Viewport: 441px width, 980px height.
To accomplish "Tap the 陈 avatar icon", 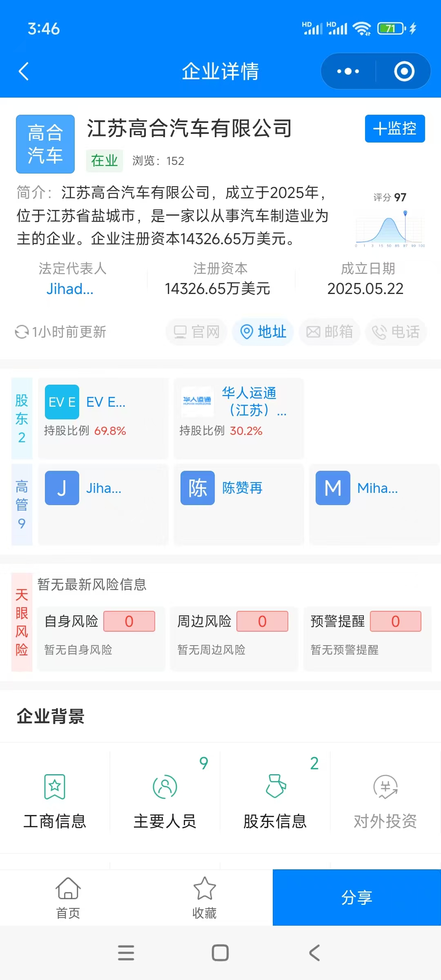I will tap(198, 488).
